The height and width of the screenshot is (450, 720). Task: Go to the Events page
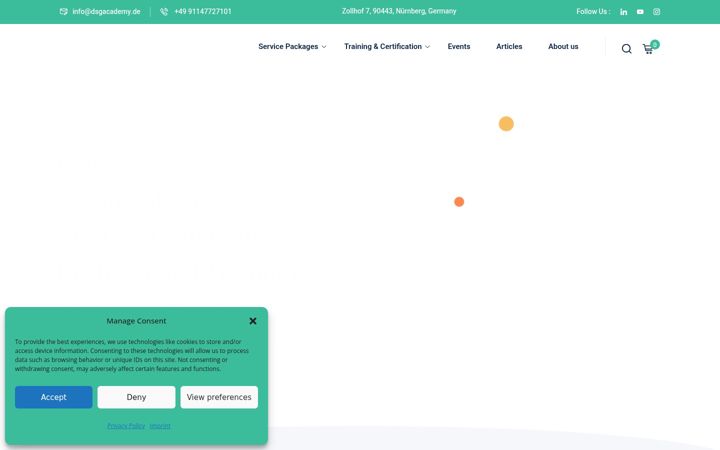[x=459, y=46]
